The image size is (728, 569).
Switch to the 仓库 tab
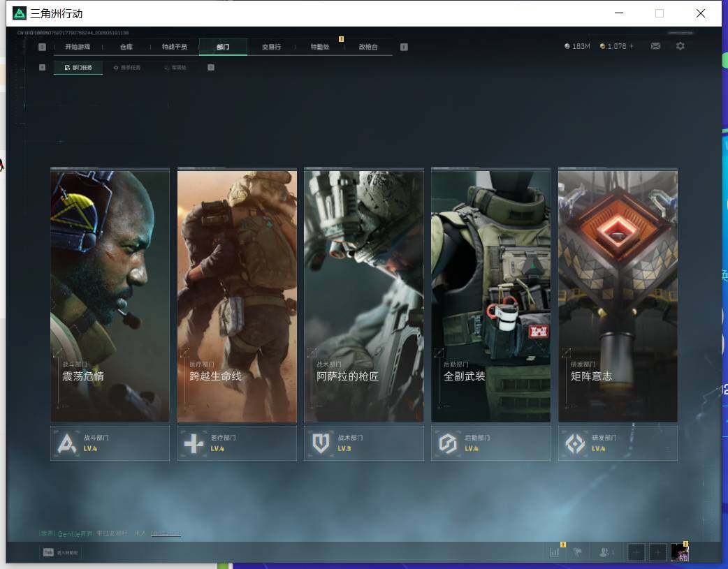[126, 47]
